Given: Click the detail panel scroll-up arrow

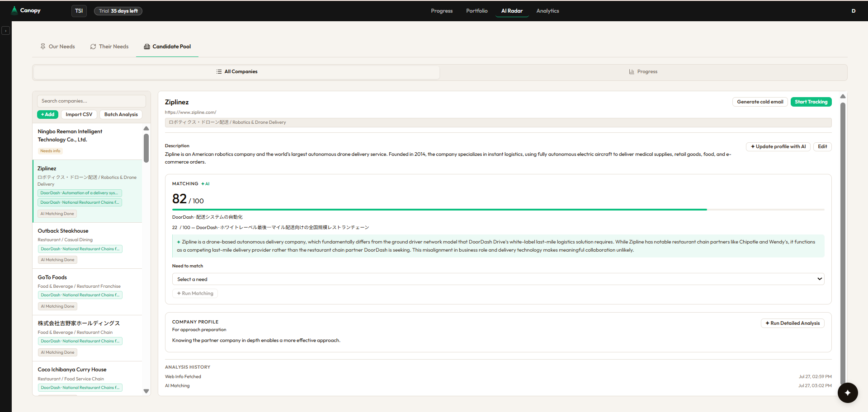Looking at the screenshot, I should [x=843, y=96].
